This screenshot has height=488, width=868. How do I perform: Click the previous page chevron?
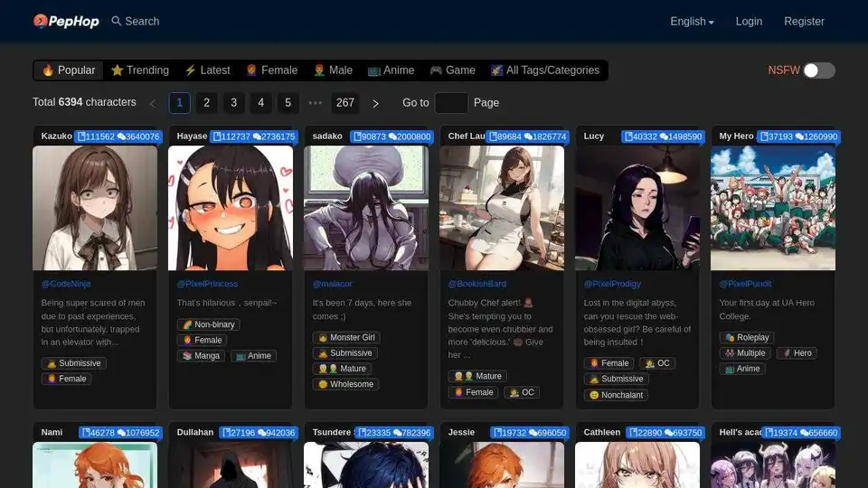click(x=153, y=103)
